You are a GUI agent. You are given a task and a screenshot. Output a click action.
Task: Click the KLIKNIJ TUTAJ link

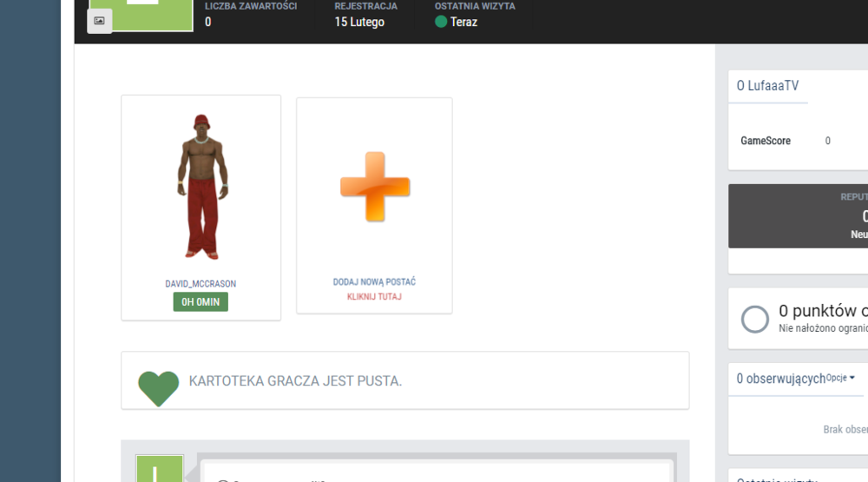point(374,297)
